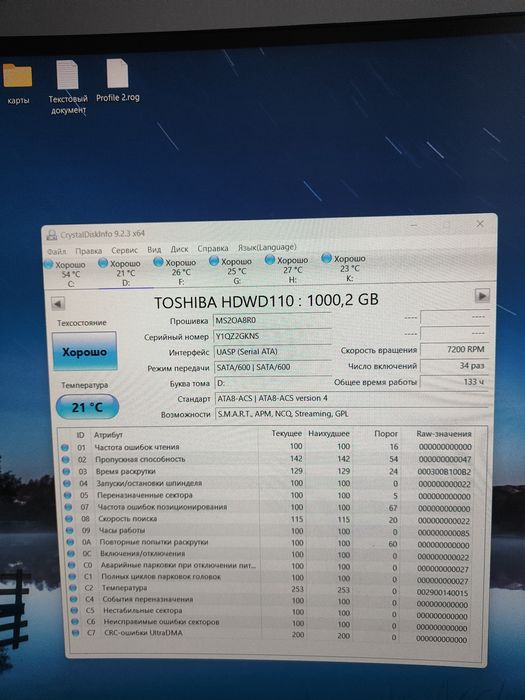Go to next disk with right arrow

(x=482, y=296)
